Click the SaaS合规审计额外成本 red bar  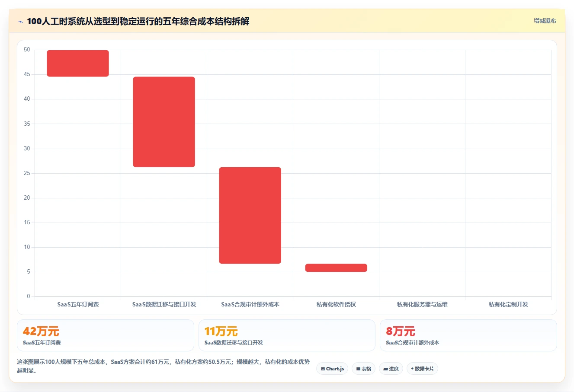[x=250, y=215]
